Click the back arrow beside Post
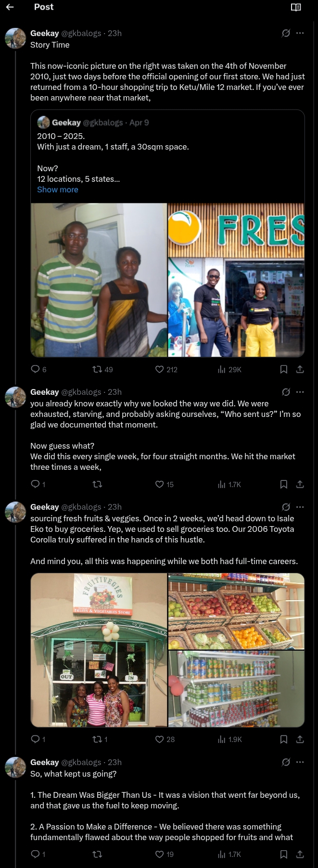The image size is (318, 868). point(10,7)
